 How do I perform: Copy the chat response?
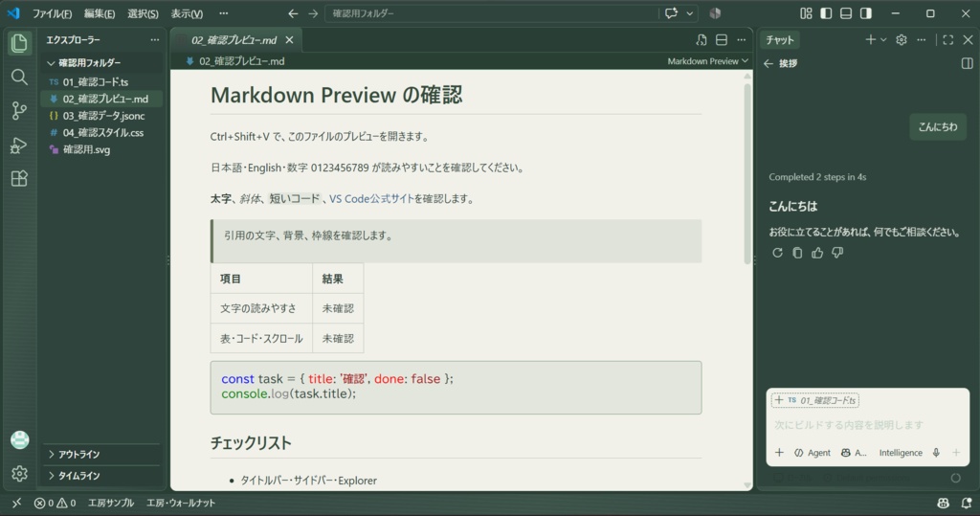click(797, 253)
